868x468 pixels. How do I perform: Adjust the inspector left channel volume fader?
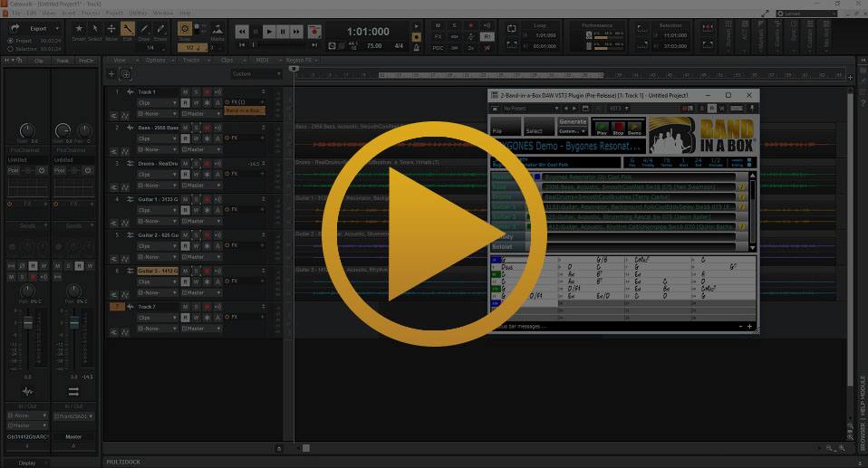(27, 322)
